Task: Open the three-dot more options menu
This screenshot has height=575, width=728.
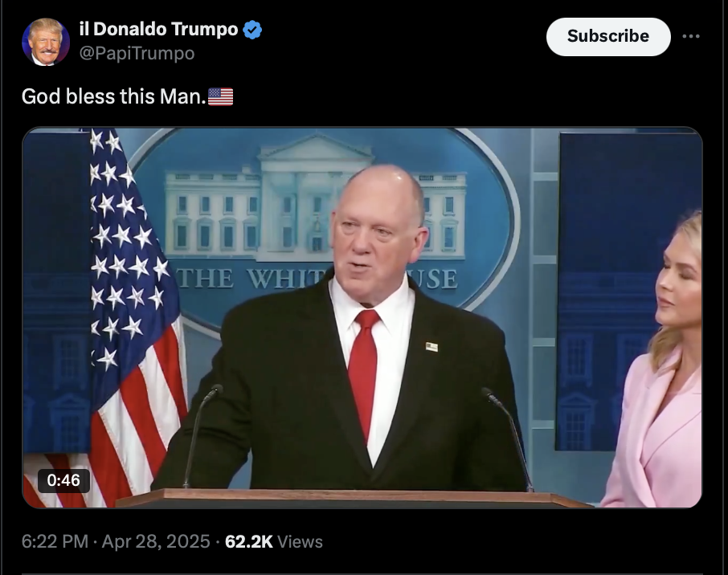Action: [x=691, y=36]
